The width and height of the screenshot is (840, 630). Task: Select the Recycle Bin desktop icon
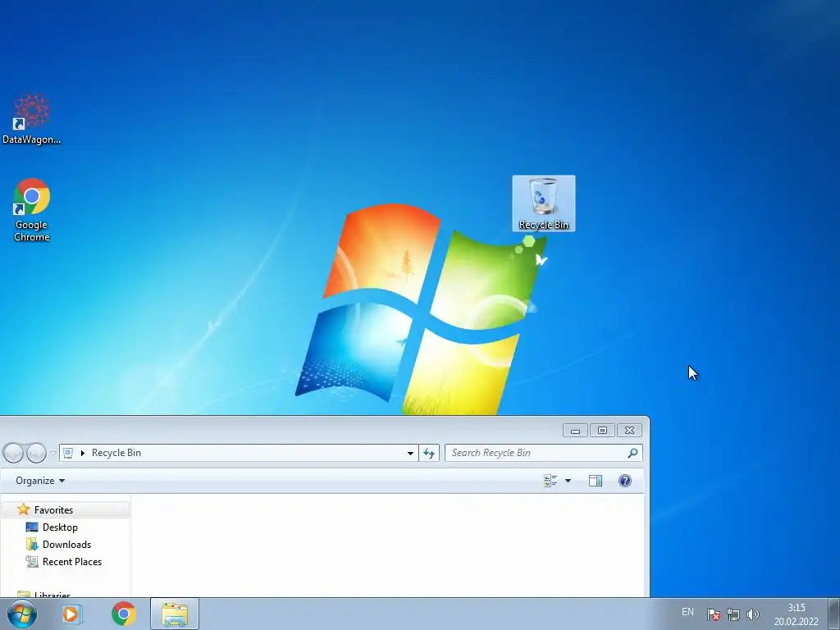click(x=543, y=203)
